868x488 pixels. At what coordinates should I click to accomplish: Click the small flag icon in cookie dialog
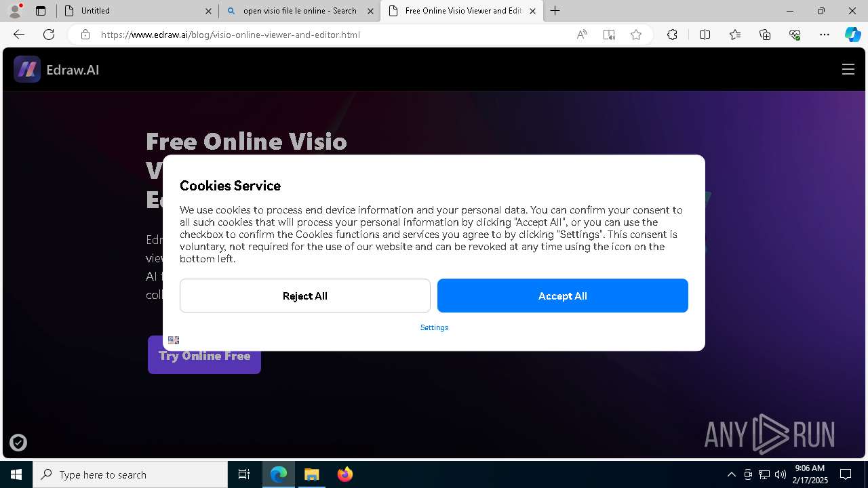point(174,340)
